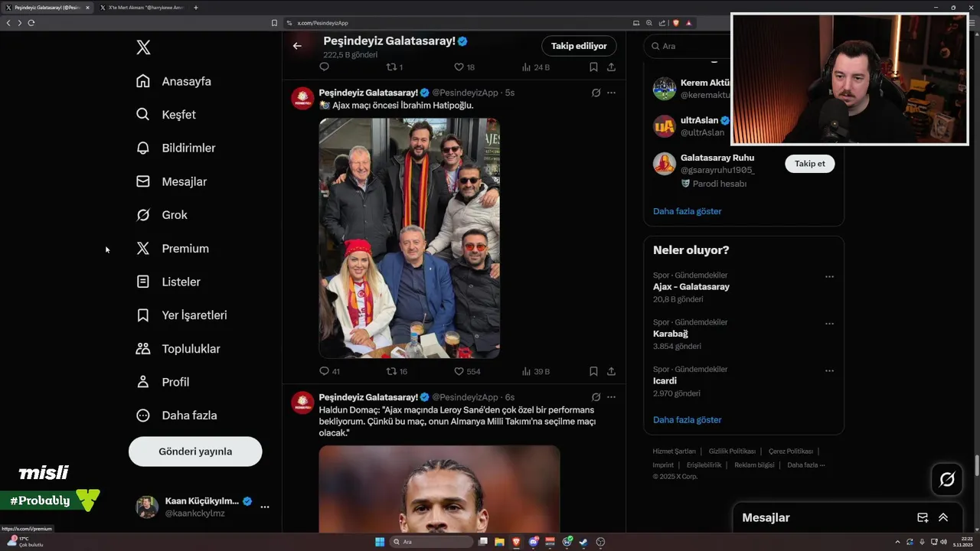The image size is (980, 551).
Task: Compose new message in Mesajlar drawer
Action: (923, 517)
